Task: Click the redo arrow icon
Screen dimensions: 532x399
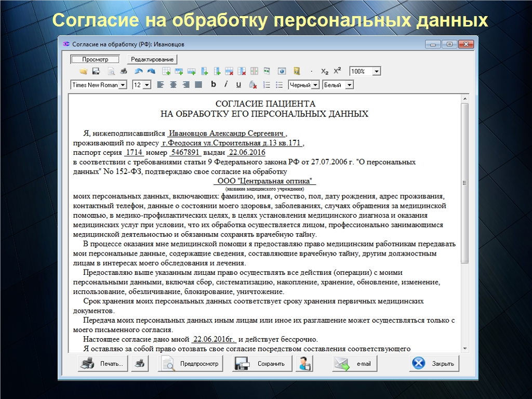Action: click(151, 71)
